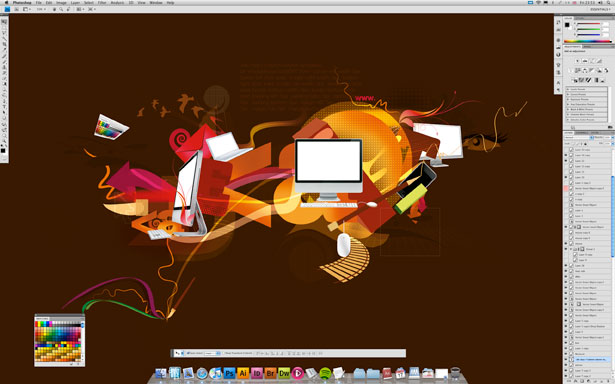Add a Threshold adjustment
Screen dimensions: 615x384
589,80
